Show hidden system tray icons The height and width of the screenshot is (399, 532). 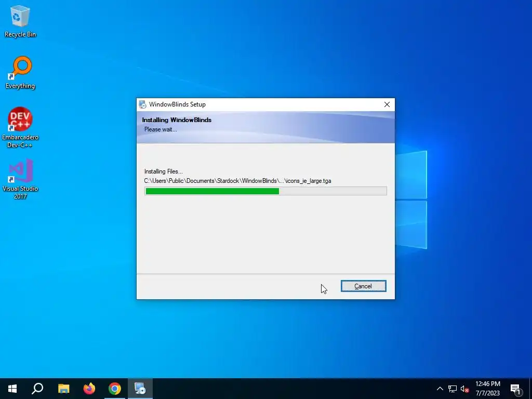tap(440, 389)
